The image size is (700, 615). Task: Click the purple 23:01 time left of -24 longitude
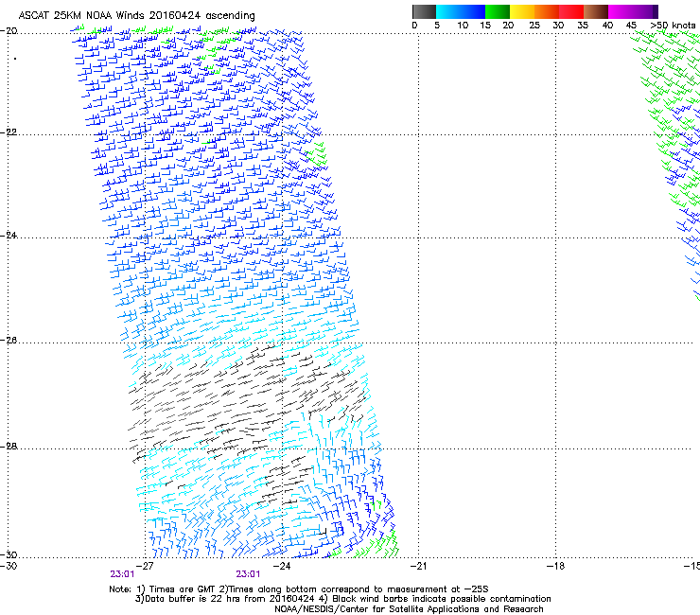coord(248,574)
